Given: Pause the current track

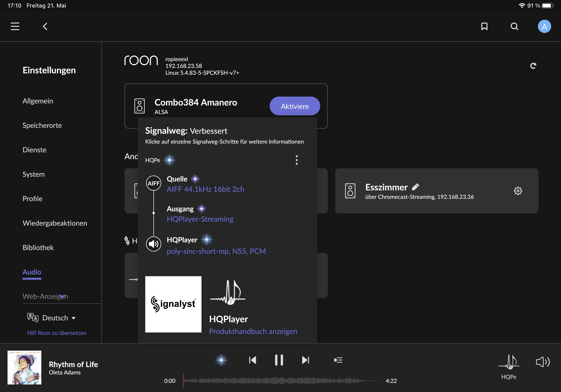Looking at the screenshot, I should click(x=279, y=360).
